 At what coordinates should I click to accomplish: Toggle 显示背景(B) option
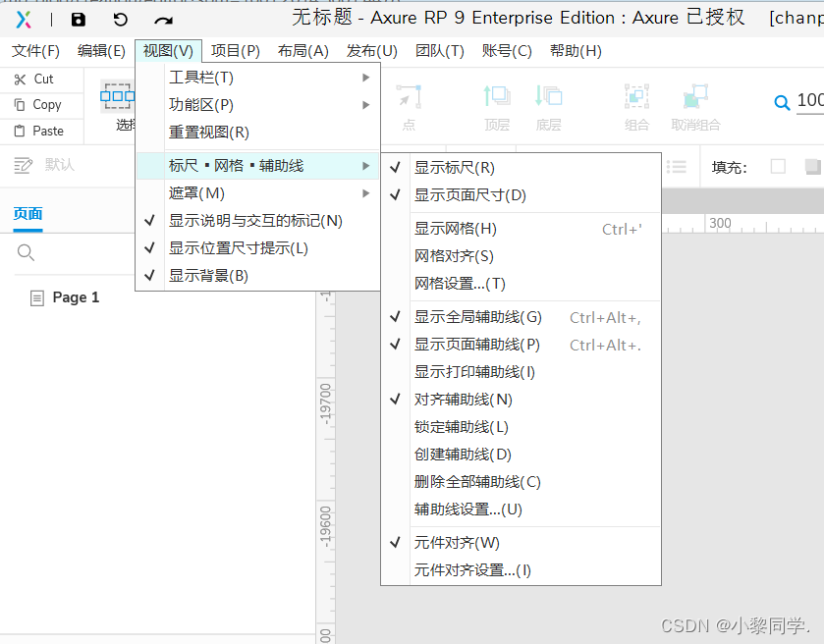pos(257,275)
